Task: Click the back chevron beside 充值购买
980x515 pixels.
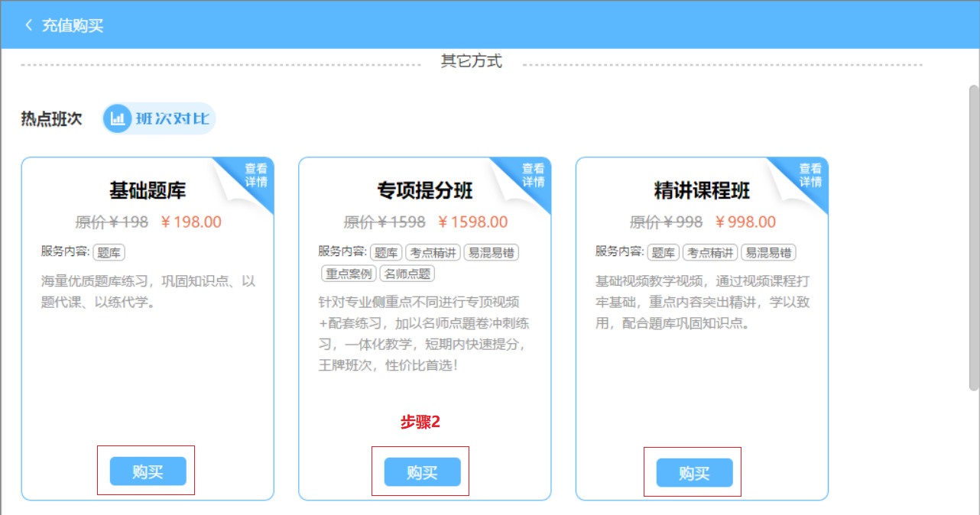Action: (29, 25)
